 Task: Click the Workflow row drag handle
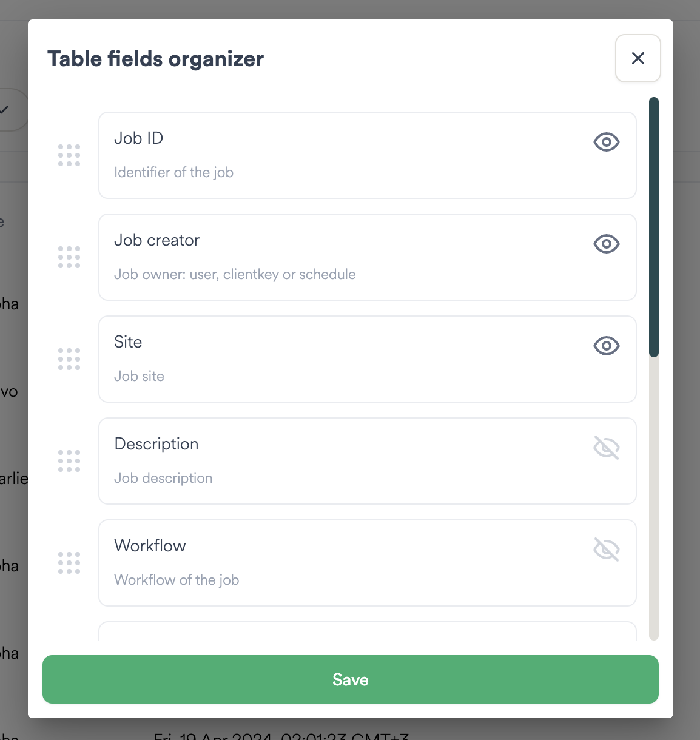pos(69,563)
